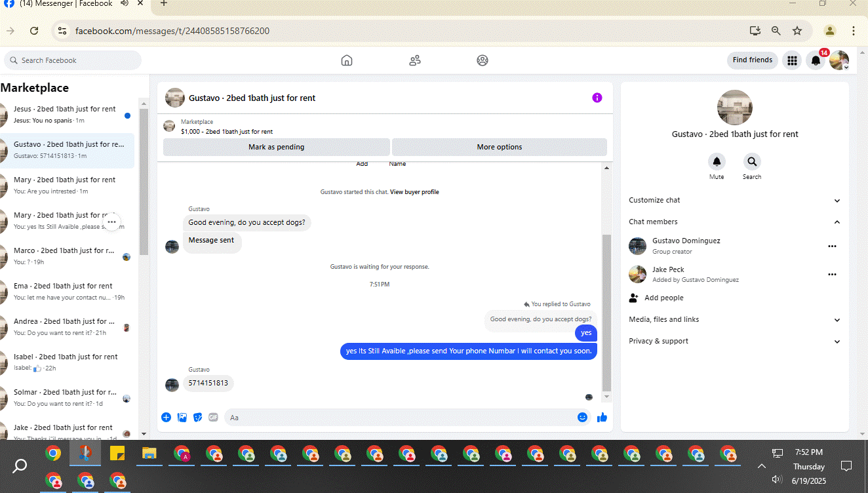Screen dimensions: 868x493
Task: Click the taskbar clock showing 7:52 PM
Action: (x=809, y=452)
